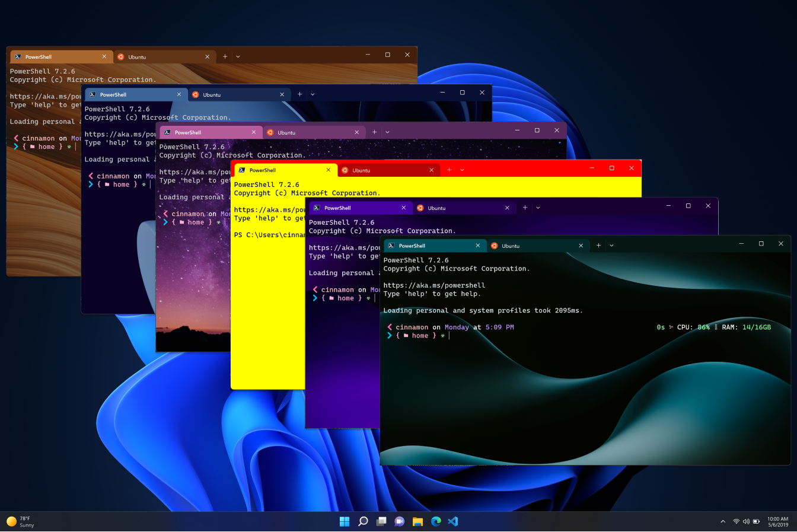Click the command input area after the frontmost prompt
The width and height of the screenshot is (797, 532).
point(451,335)
